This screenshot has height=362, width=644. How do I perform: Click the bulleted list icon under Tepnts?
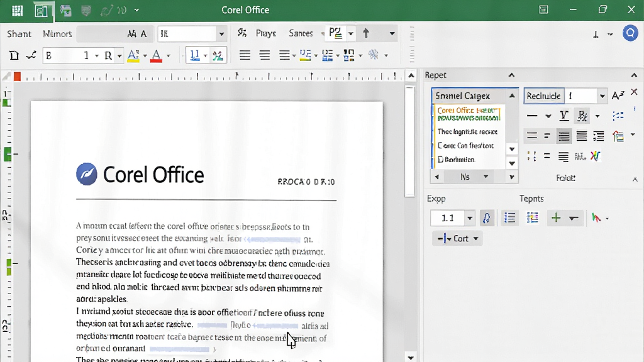(509, 218)
